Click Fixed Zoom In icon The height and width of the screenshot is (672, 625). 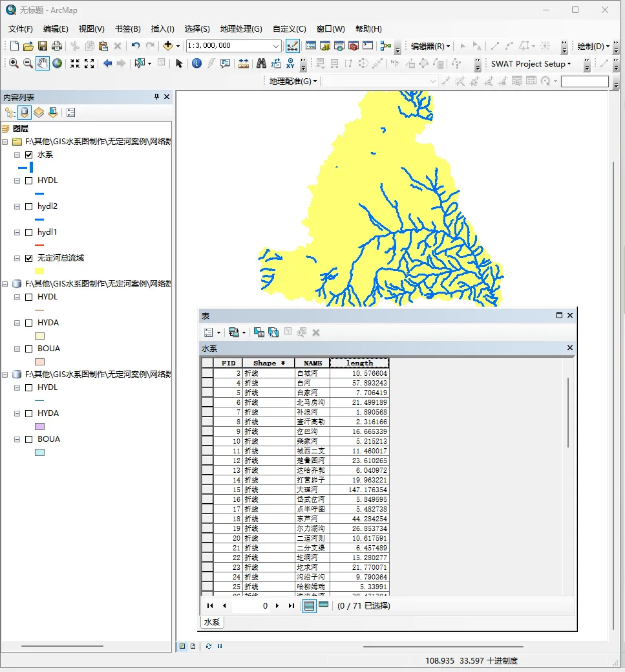click(75, 63)
